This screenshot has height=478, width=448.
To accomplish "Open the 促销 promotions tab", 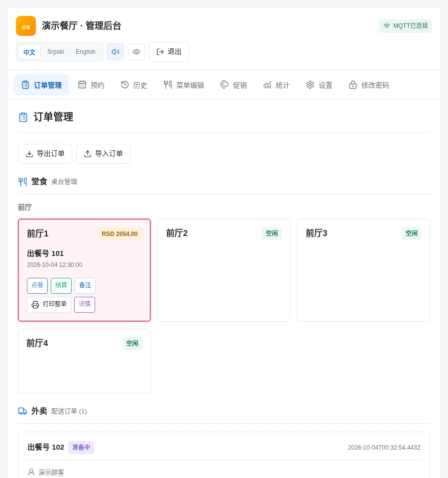I will (233, 85).
